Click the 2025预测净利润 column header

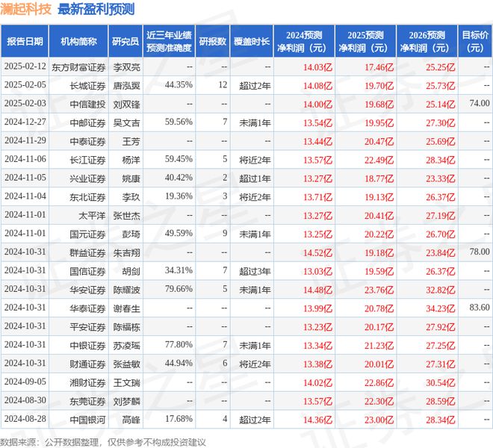[x=365, y=41]
